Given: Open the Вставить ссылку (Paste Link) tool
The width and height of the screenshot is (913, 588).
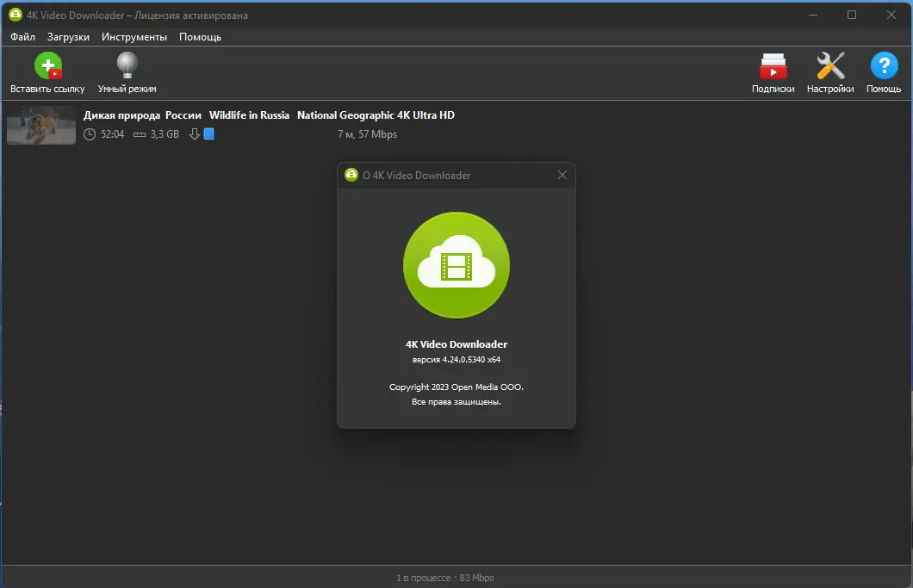Looking at the screenshot, I should (47, 72).
